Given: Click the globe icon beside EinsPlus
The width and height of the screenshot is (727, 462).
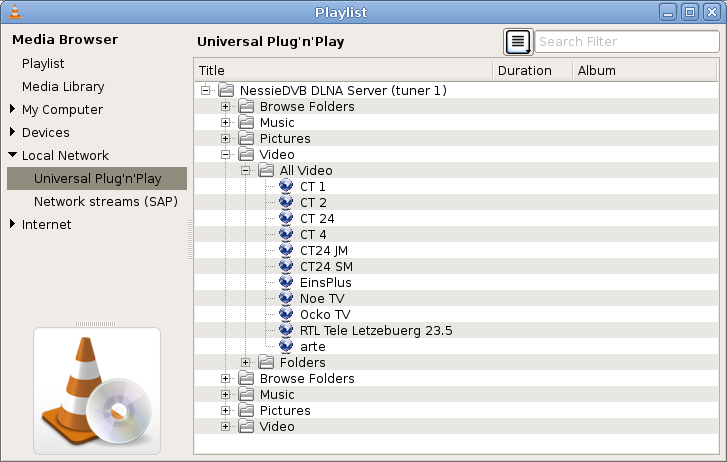Looking at the screenshot, I should tap(286, 282).
